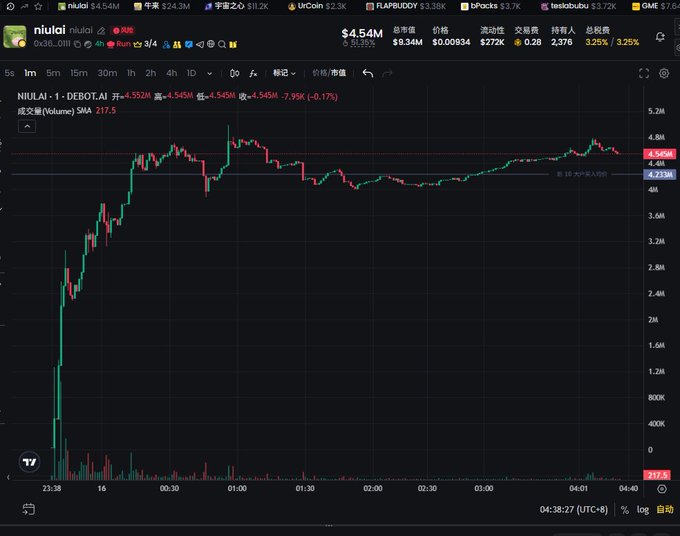This screenshot has width=680, height=536.
Task: Open the go-to-date calendar icon
Action: [29, 509]
